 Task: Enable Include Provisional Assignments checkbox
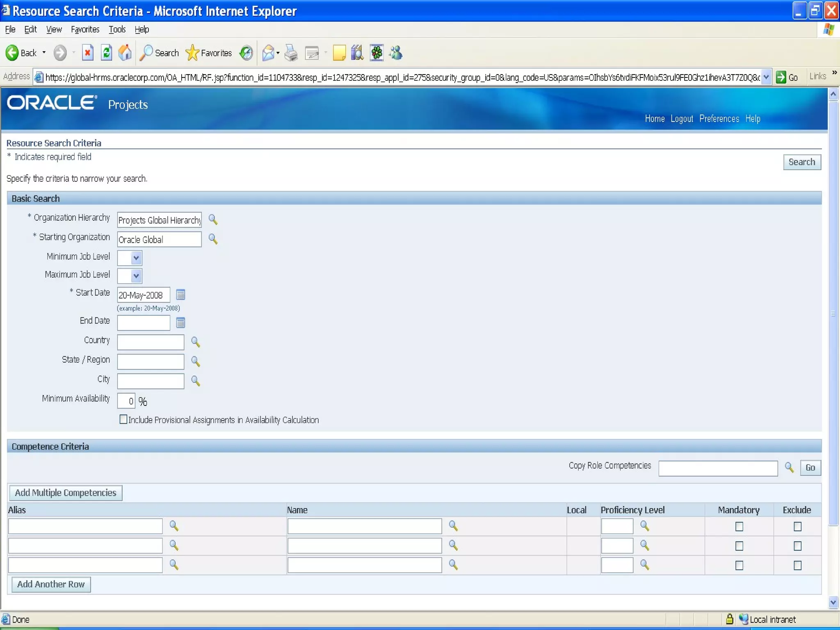[123, 419]
